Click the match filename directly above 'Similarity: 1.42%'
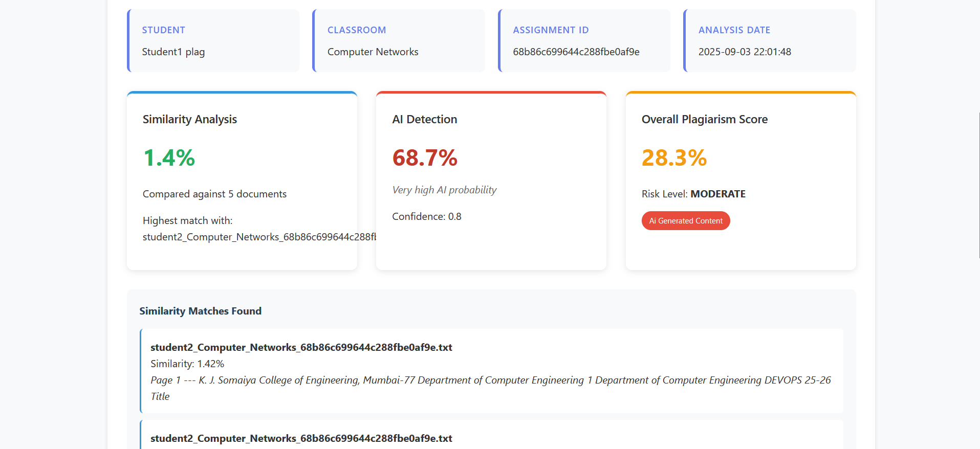980x449 pixels. (301, 347)
